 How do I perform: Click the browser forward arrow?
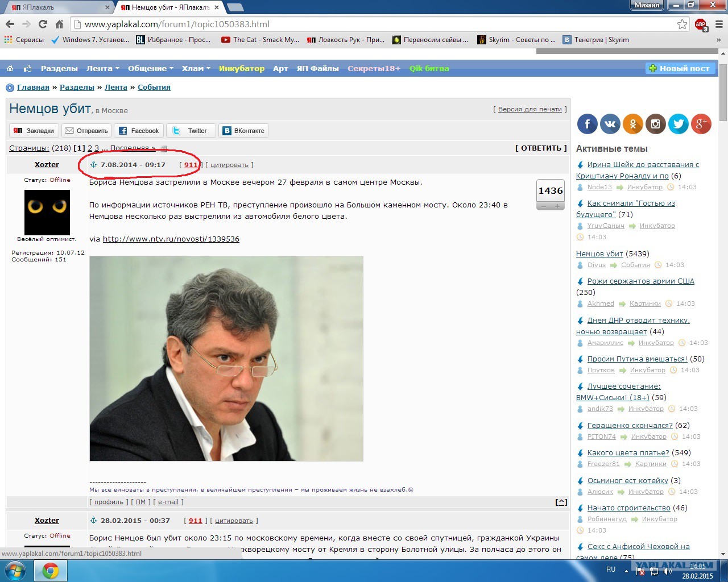click(x=26, y=24)
